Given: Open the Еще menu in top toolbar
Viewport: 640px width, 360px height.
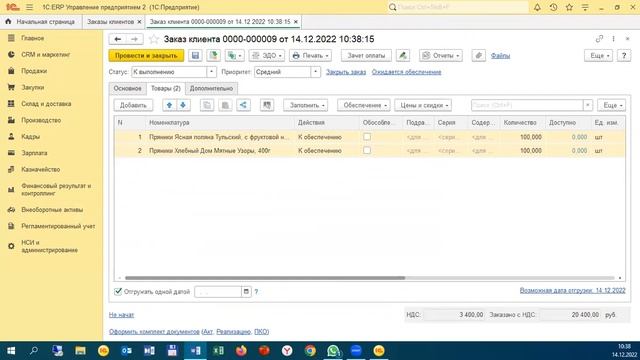Looking at the screenshot, I should pos(598,56).
